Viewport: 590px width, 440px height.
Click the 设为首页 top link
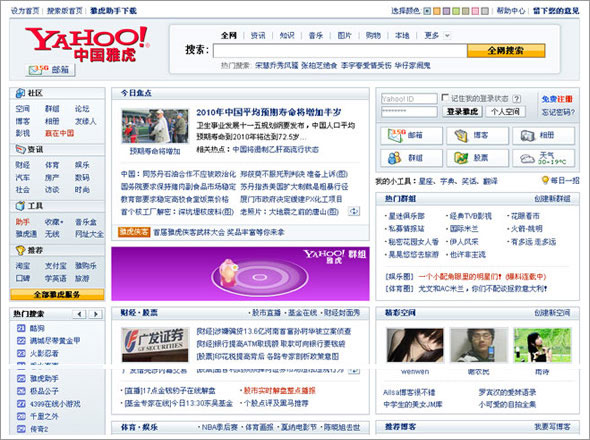[x=25, y=11]
